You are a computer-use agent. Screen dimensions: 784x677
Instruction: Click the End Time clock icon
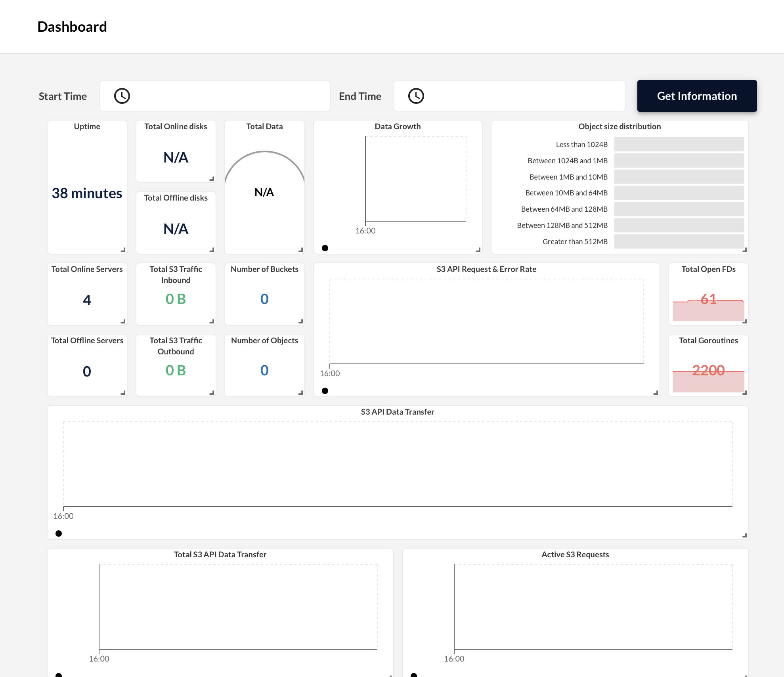pos(416,96)
